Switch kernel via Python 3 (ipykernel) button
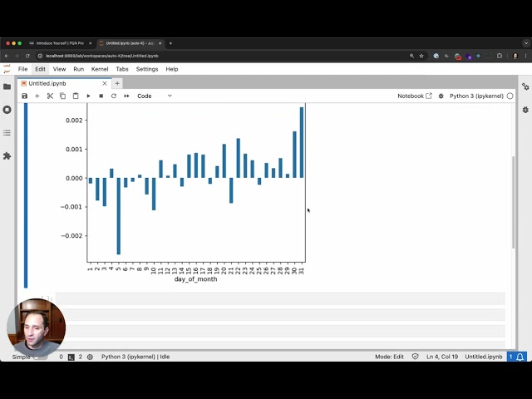The image size is (532, 399). (x=476, y=96)
